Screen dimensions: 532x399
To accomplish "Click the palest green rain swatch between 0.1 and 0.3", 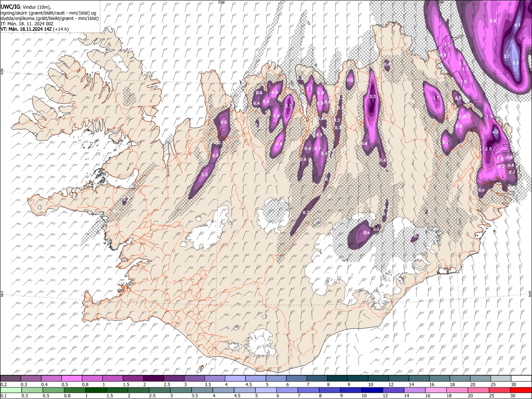I will [x=10, y=390].
